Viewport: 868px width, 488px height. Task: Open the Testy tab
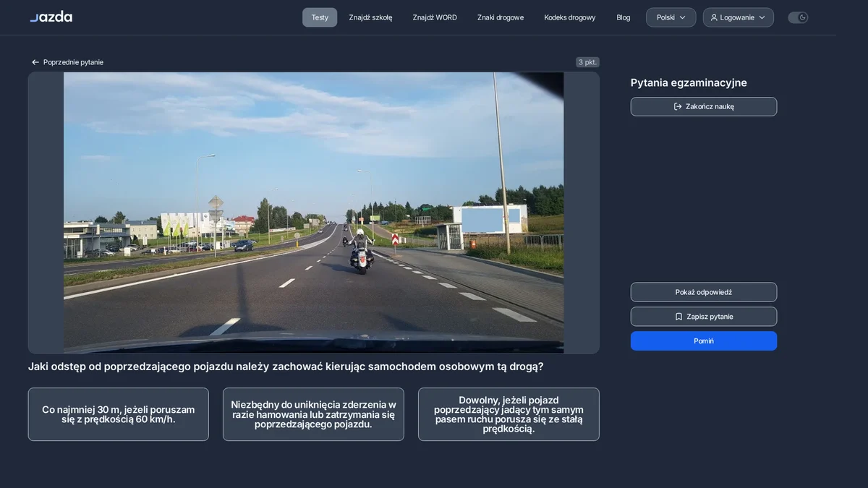[320, 17]
